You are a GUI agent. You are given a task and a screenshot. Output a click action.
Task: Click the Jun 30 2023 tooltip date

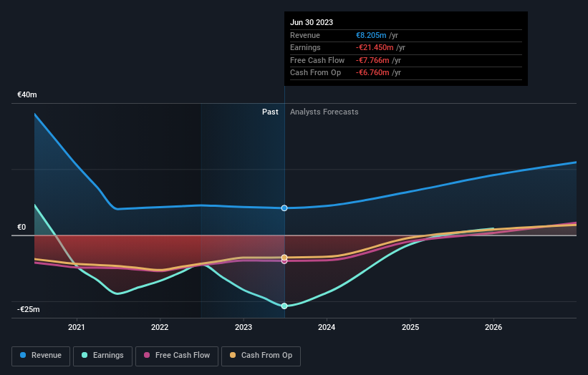click(x=312, y=22)
